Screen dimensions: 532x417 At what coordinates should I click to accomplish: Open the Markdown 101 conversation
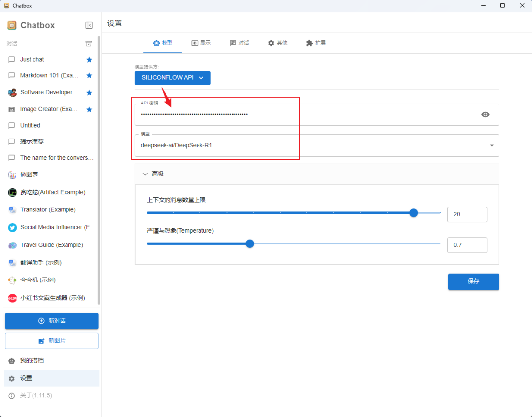tap(52, 75)
